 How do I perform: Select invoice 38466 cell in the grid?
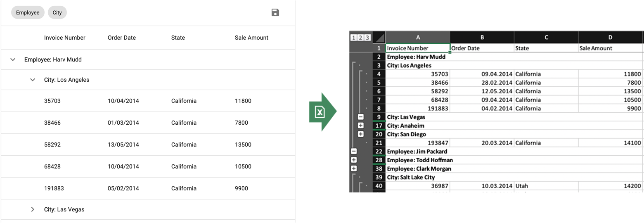coord(52,123)
